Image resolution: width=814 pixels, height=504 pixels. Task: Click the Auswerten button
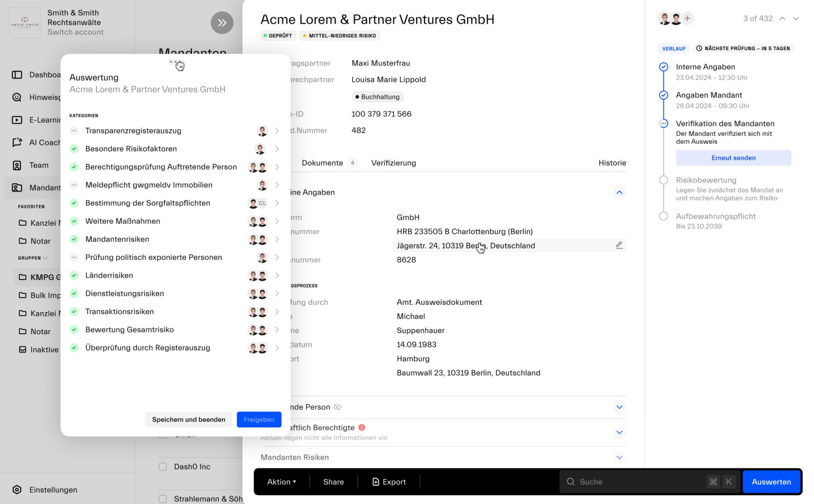coord(771,482)
